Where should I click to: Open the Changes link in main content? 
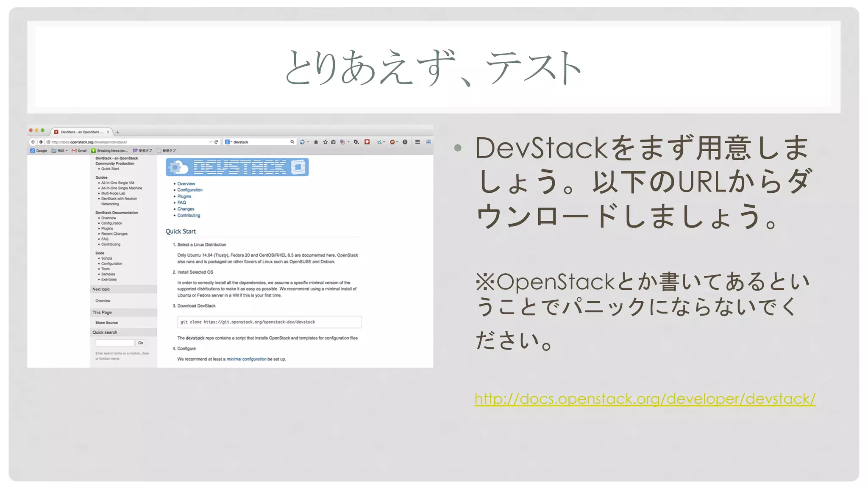click(186, 209)
